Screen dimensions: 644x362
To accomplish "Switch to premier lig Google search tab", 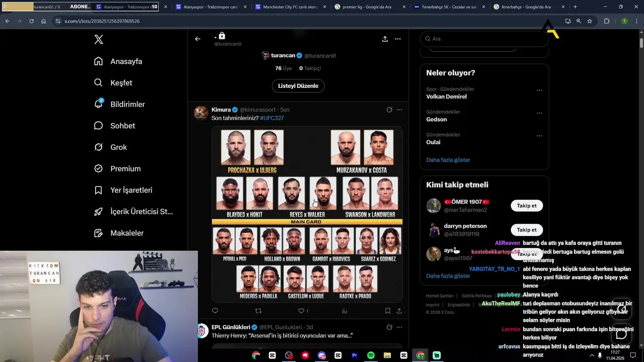I will [x=370, y=7].
